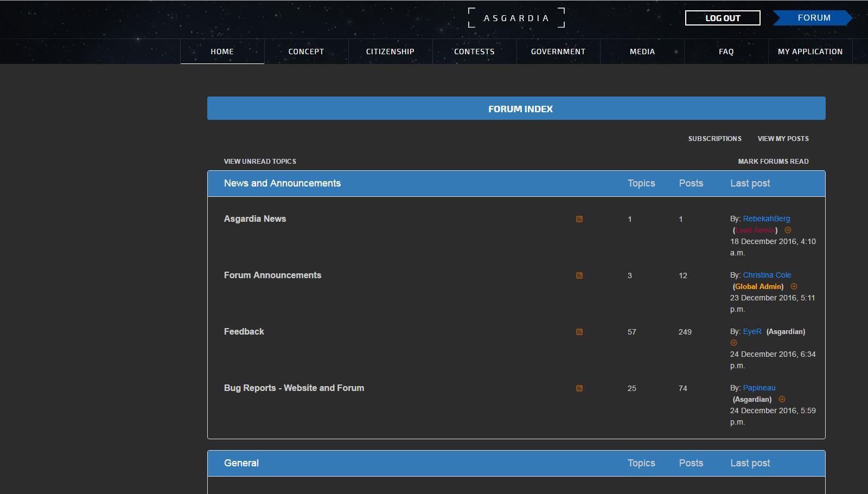Open the Feedback forum
This screenshot has width=868, height=494.
click(244, 332)
